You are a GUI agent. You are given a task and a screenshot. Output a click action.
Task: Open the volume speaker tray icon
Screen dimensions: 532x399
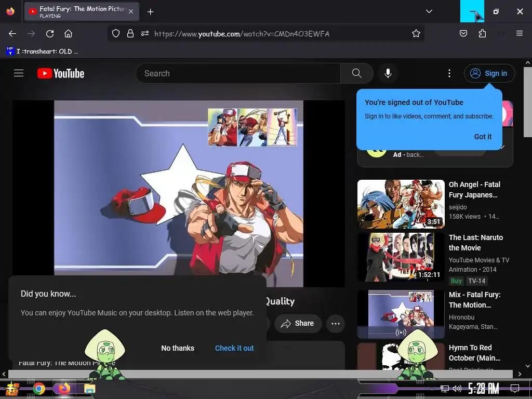457,389
